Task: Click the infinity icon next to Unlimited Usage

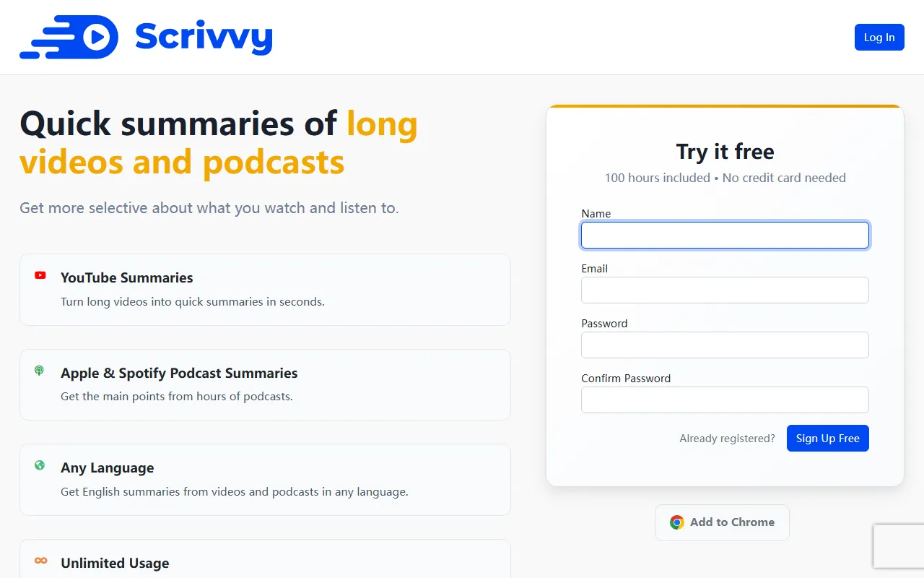Action: point(40,559)
